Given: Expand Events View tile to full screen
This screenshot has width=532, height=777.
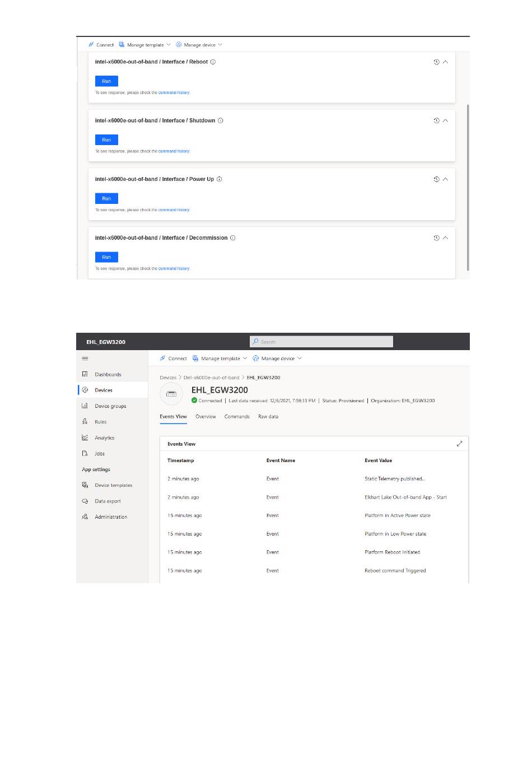Looking at the screenshot, I should pos(459,444).
